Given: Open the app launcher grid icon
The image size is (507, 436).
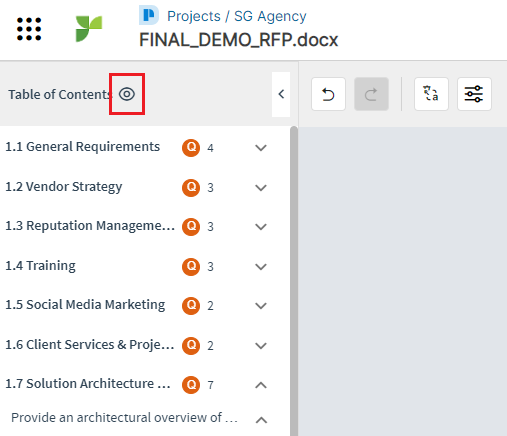Looking at the screenshot, I should tap(29, 29).
